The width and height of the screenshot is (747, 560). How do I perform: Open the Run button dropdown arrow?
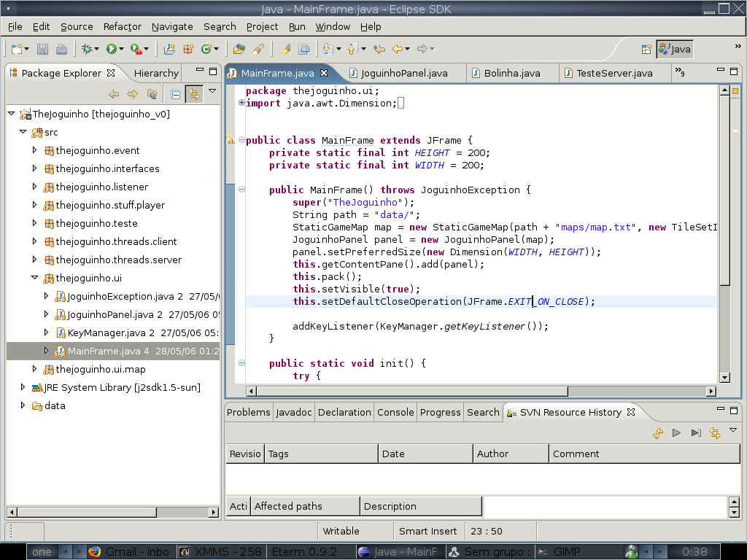pyautogui.click(x=122, y=49)
